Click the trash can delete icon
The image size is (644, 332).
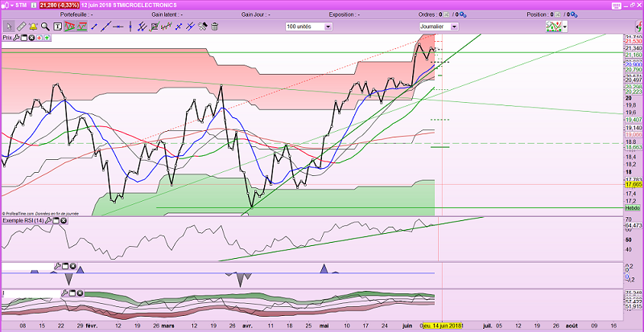pos(214,27)
